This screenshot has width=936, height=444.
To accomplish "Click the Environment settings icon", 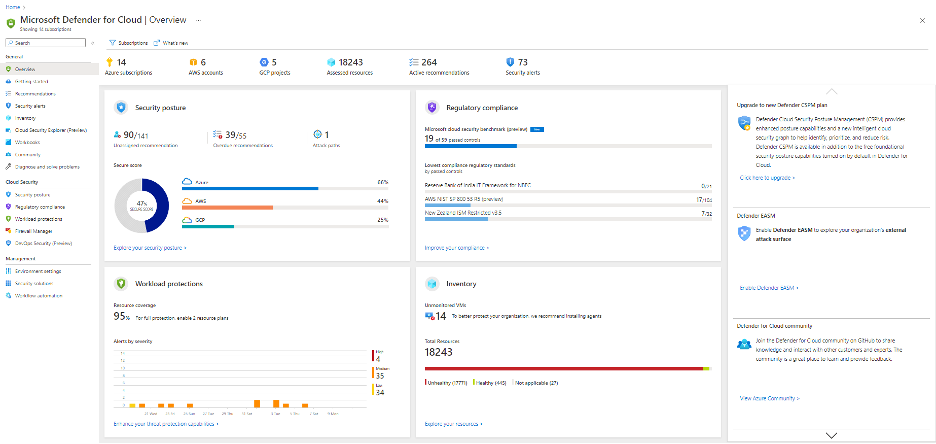I will [x=8, y=271].
